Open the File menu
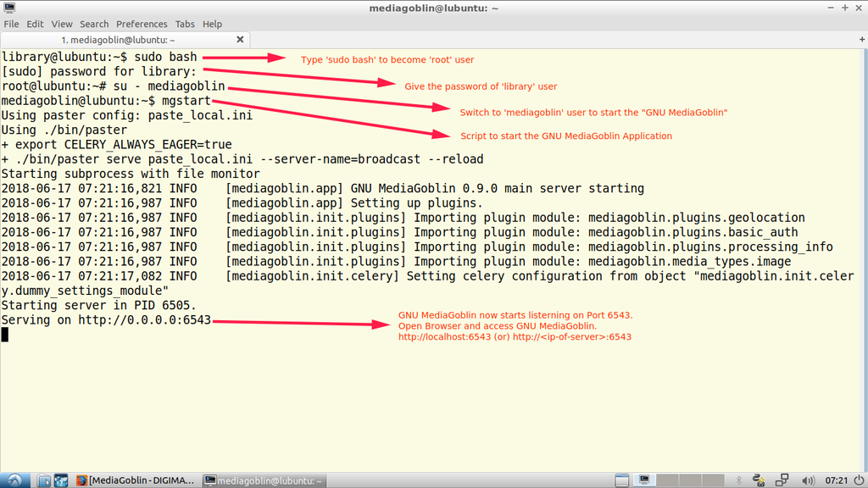The height and width of the screenshot is (488, 868). (x=11, y=24)
